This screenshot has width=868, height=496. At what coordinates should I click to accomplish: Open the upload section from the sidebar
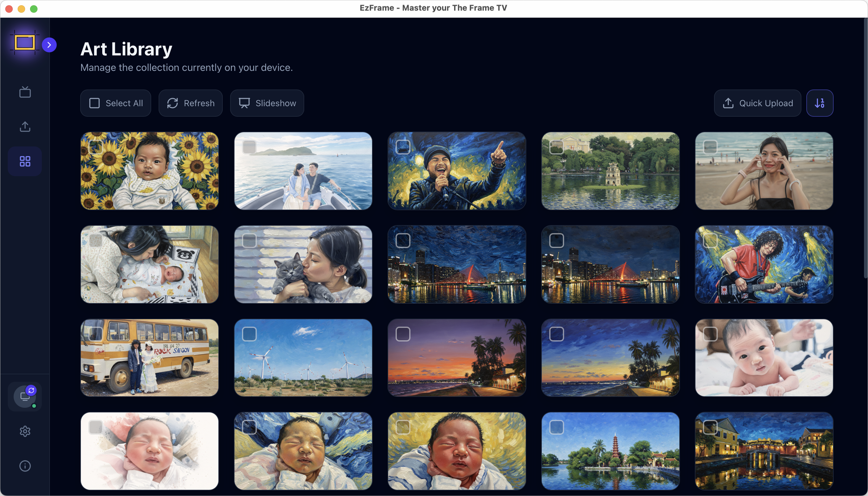(x=24, y=126)
